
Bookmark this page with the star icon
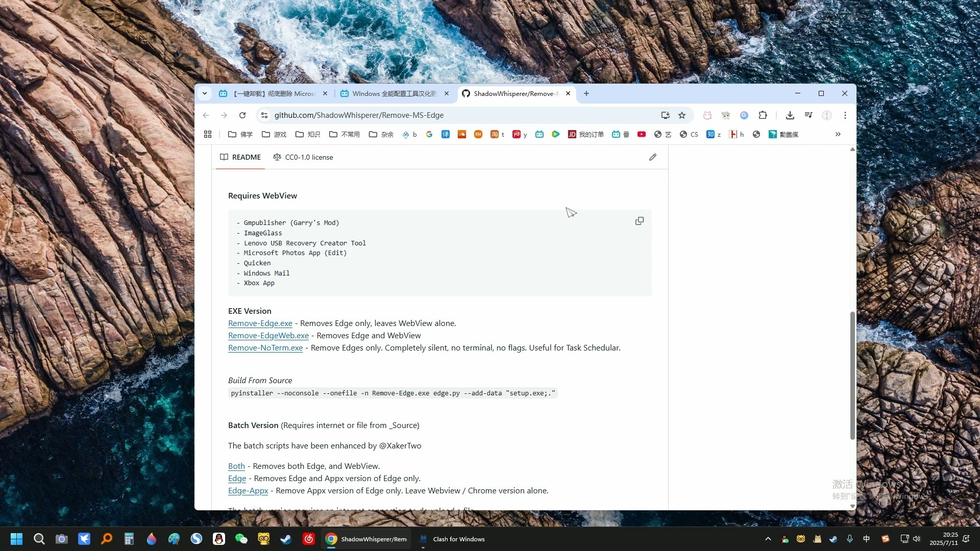682,115
